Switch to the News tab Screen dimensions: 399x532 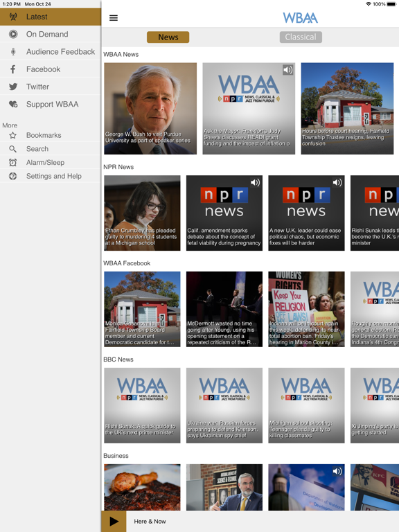(x=168, y=37)
